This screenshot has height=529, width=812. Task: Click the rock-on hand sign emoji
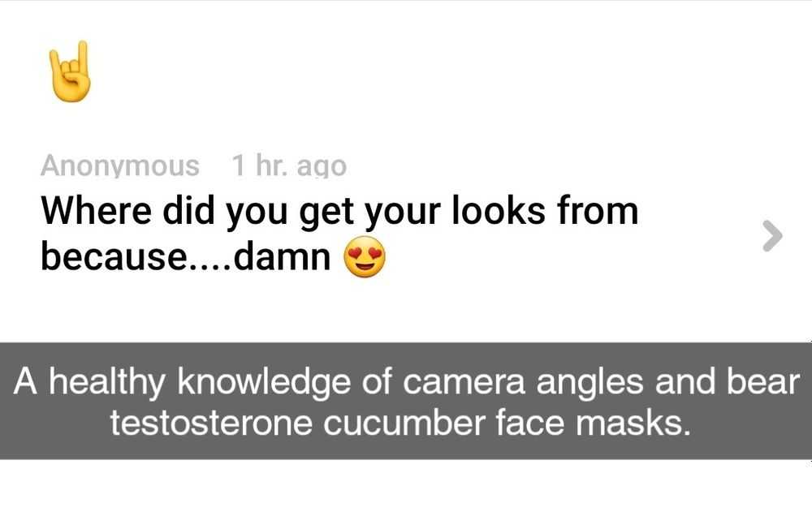(70, 71)
